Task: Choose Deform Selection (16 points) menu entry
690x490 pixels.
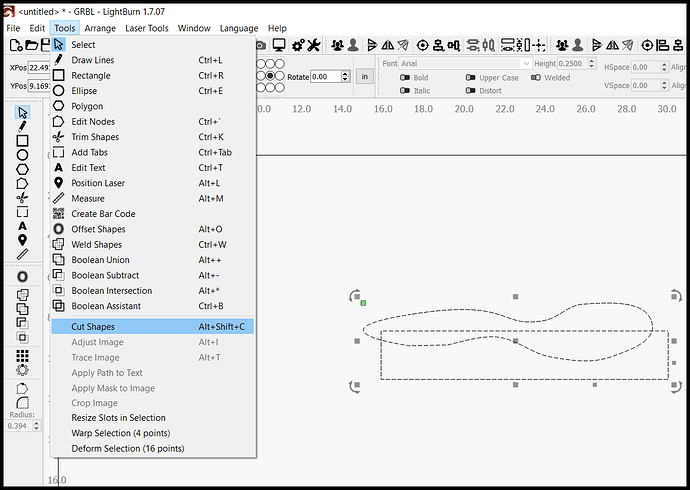Action: 152,448
